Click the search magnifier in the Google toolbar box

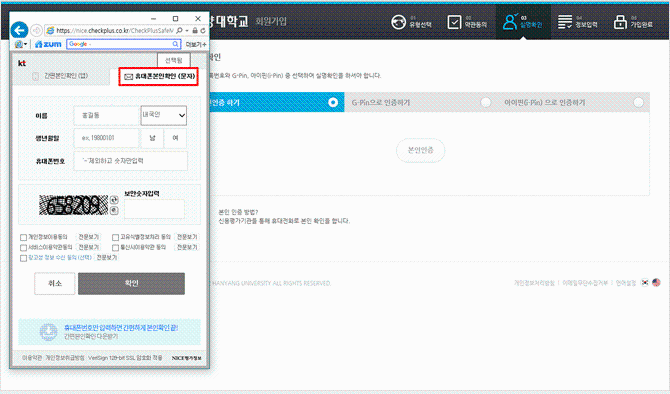tap(175, 44)
